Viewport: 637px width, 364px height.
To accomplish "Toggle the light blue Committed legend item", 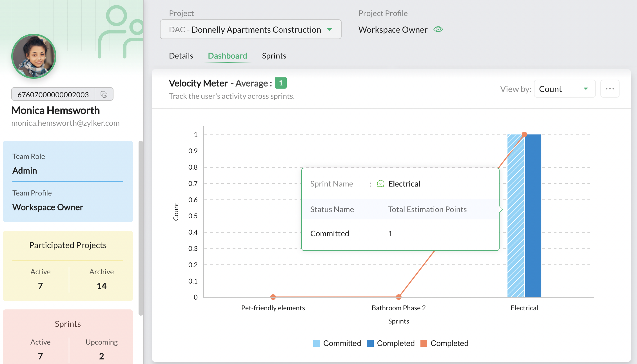I will (337, 343).
